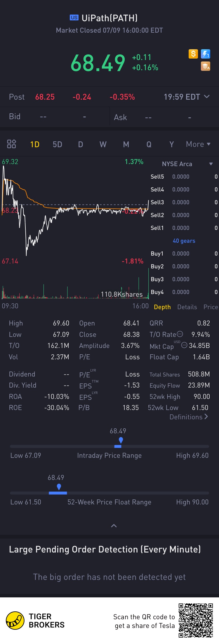Tap the blue lightning bolt badge icon
This screenshot has height=644, width=219.
(206, 54)
